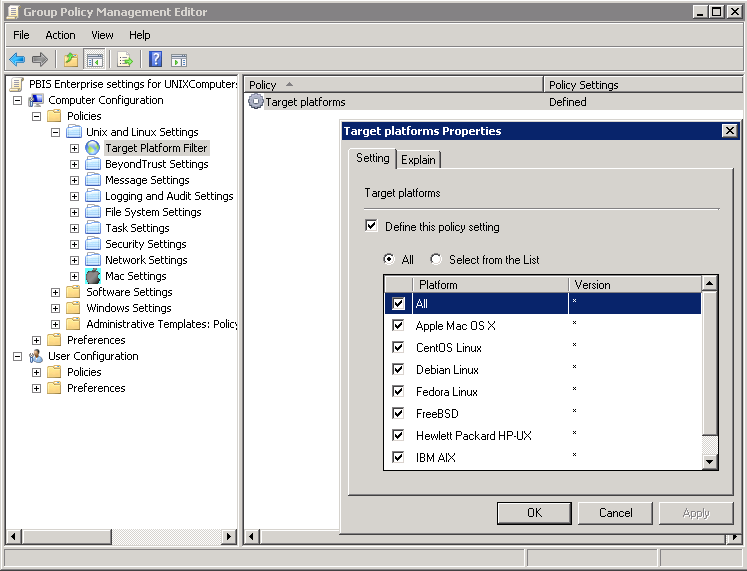The width and height of the screenshot is (747, 571).
Task: Switch to the Explain tab
Action: click(x=418, y=160)
